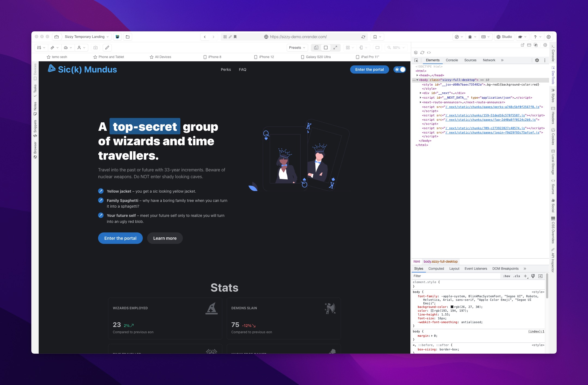Screen dimensions: 588x385
Task: Click the pencil edit icon in toolbar
Action: coord(107,48)
